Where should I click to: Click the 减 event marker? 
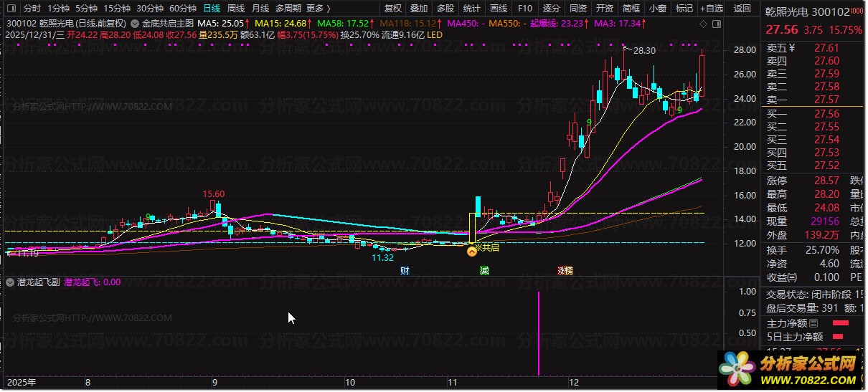click(x=486, y=271)
